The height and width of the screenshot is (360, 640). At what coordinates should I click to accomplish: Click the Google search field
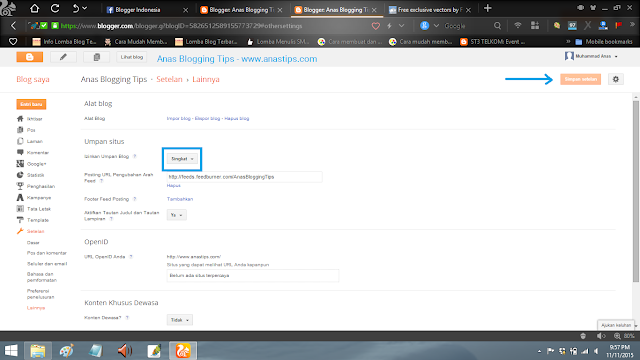466,26
